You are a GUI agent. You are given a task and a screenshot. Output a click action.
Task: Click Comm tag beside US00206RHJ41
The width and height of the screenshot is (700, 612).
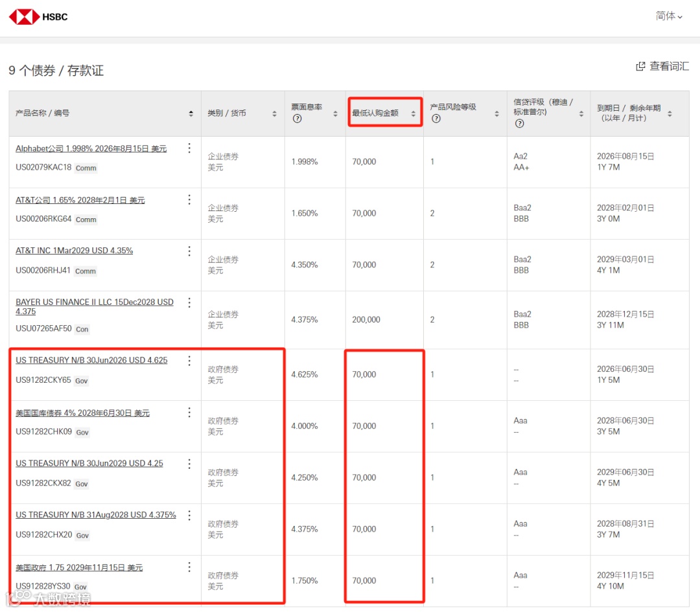coord(86,271)
